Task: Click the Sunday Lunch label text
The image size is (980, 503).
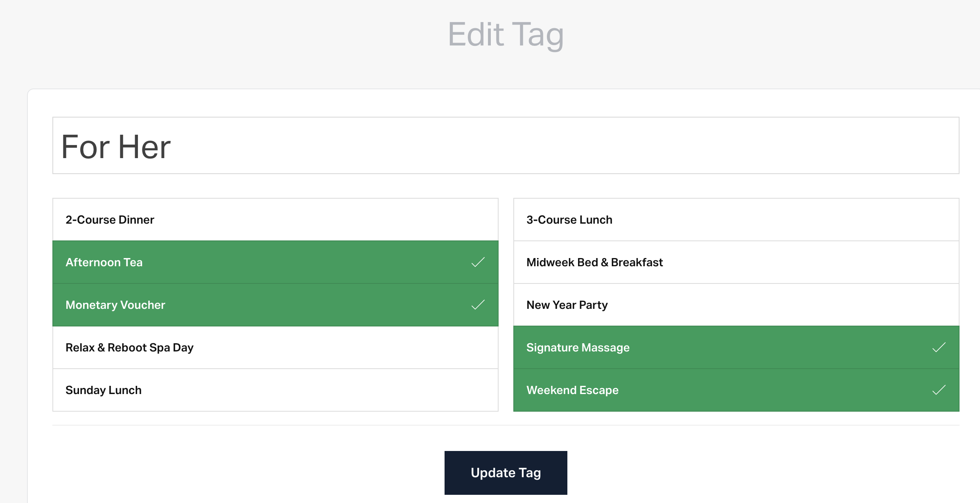Action: 104,390
